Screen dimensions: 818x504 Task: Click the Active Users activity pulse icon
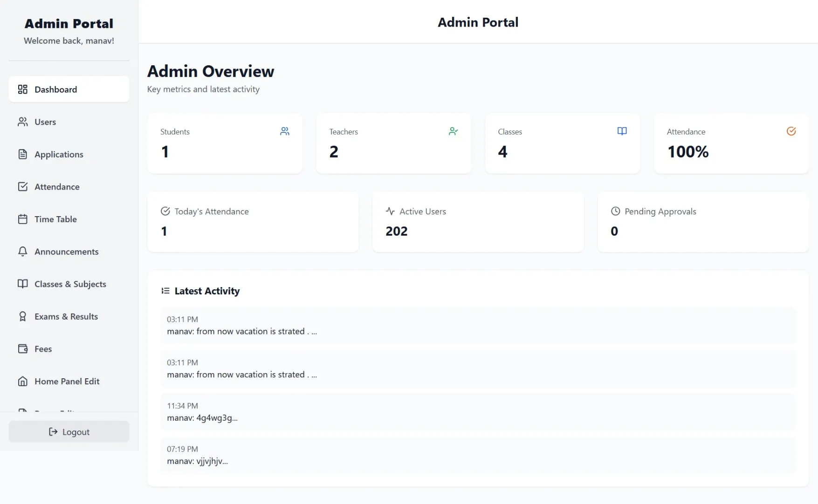390,211
